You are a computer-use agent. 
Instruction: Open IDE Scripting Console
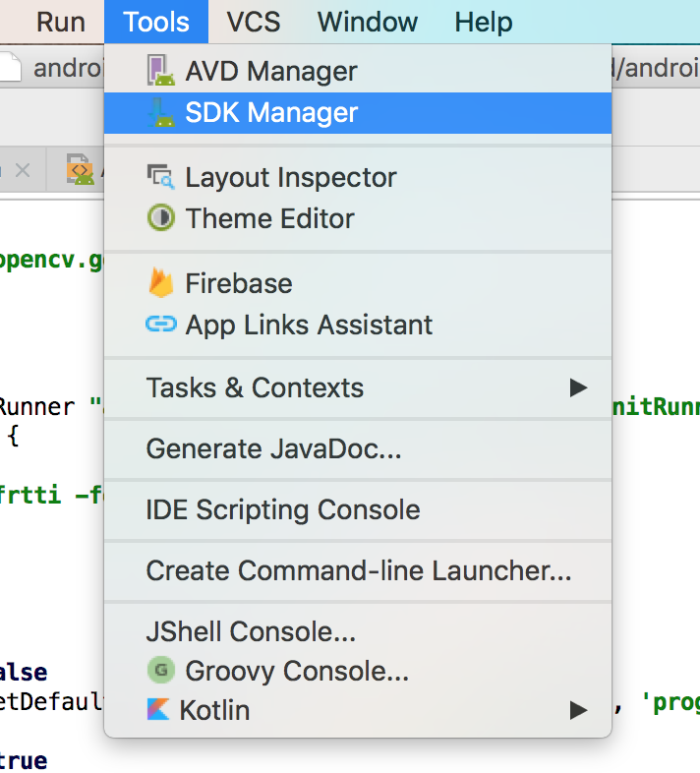point(358,509)
